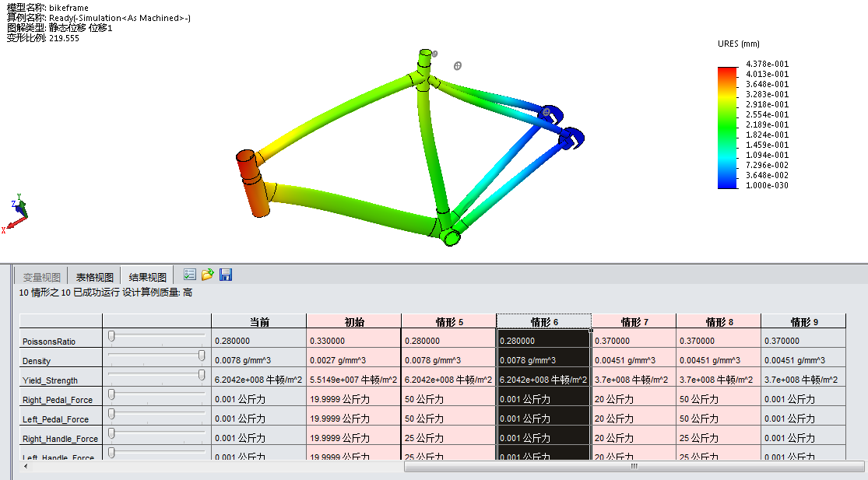Viewport: 868px width, 480px height.
Task: Click the horizontal scrollbar thumb
Action: [x=634, y=467]
